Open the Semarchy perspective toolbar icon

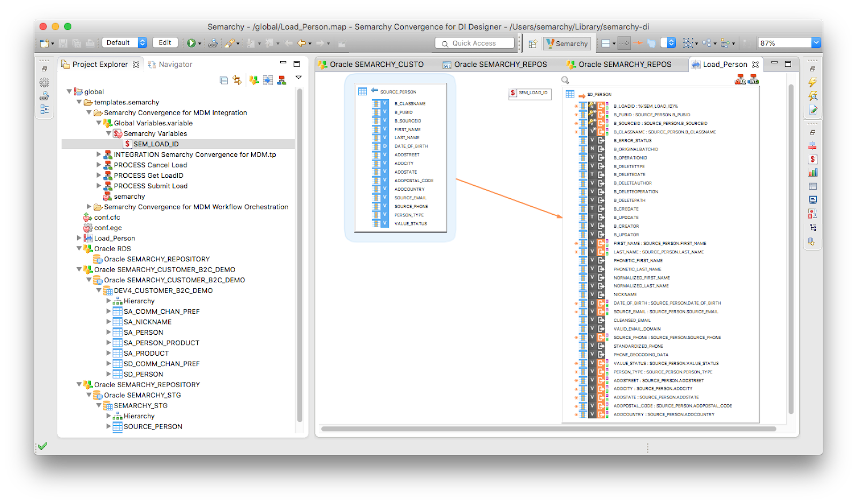click(567, 43)
